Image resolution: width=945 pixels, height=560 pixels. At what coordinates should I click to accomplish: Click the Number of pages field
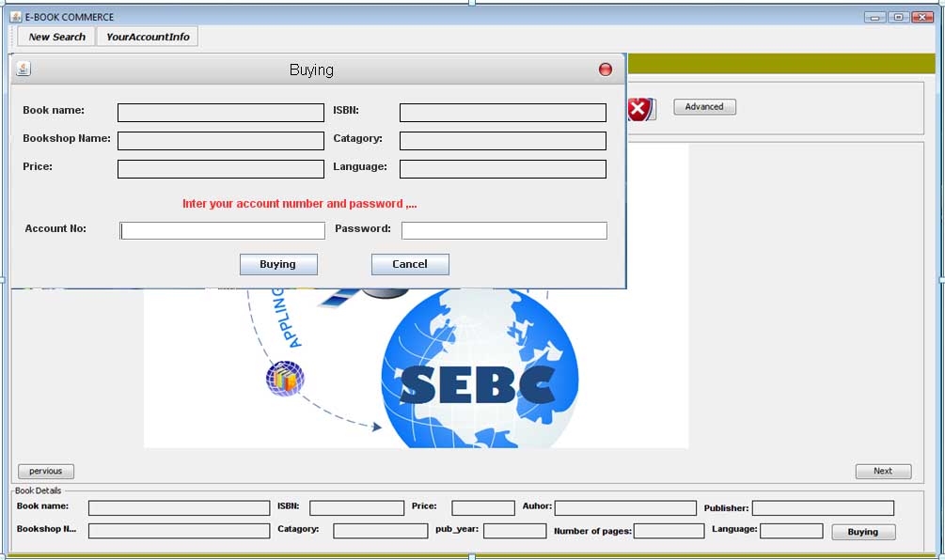669,531
